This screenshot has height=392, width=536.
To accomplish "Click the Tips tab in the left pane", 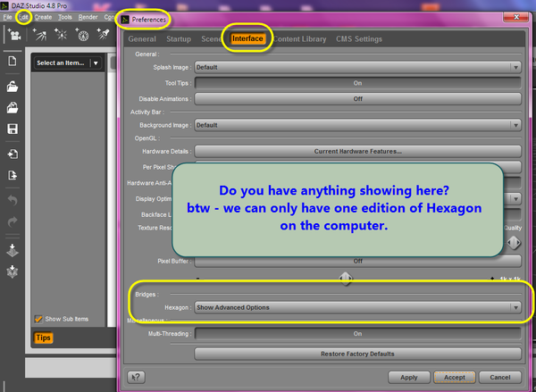I will coord(43,338).
